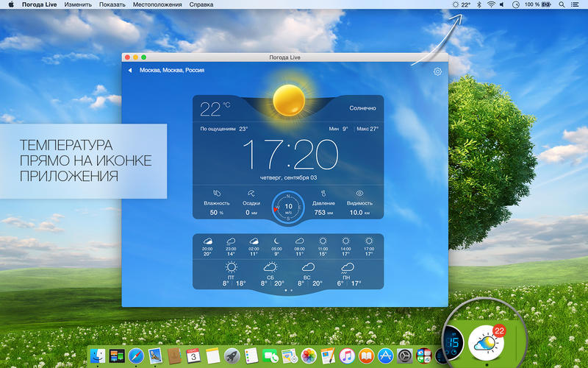Go back using the arrow beside Москва
Viewport: 588px width, 368px height.
130,70
